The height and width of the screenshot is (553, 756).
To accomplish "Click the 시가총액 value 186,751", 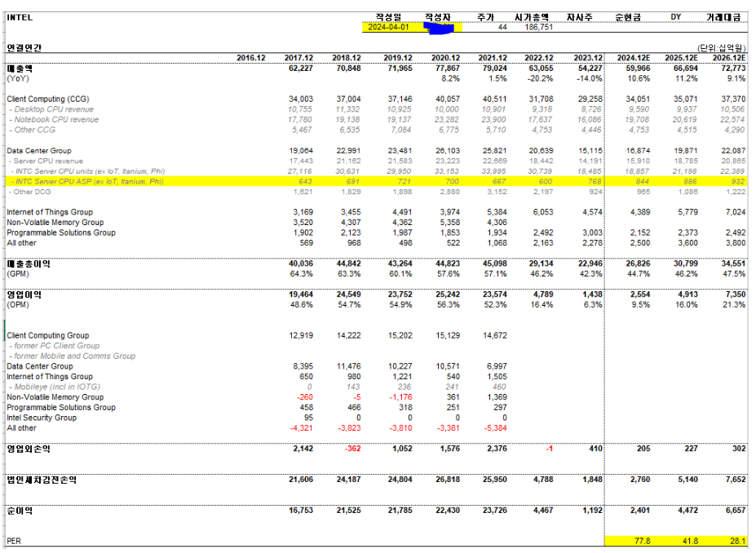I will click(538, 27).
